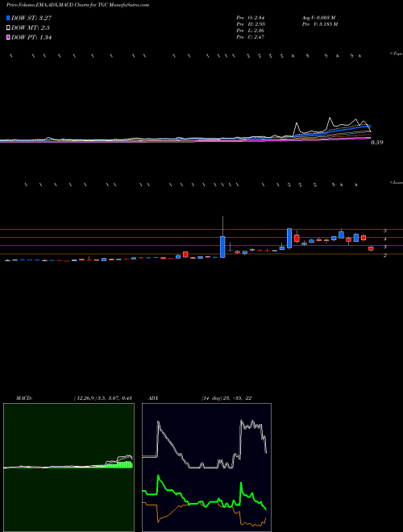This screenshot has height=532, width=403.
Task: Select the DOW ST: 3.27 label
Action: coord(31,18)
